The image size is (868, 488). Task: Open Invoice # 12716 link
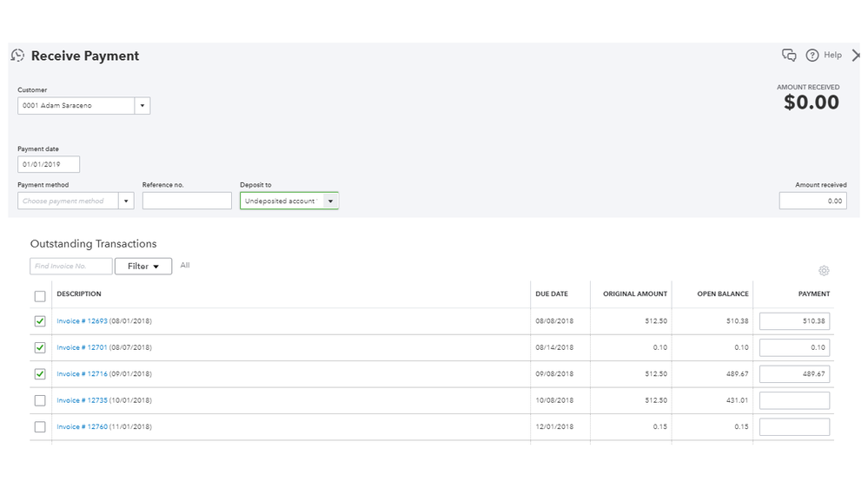pyautogui.click(x=82, y=374)
